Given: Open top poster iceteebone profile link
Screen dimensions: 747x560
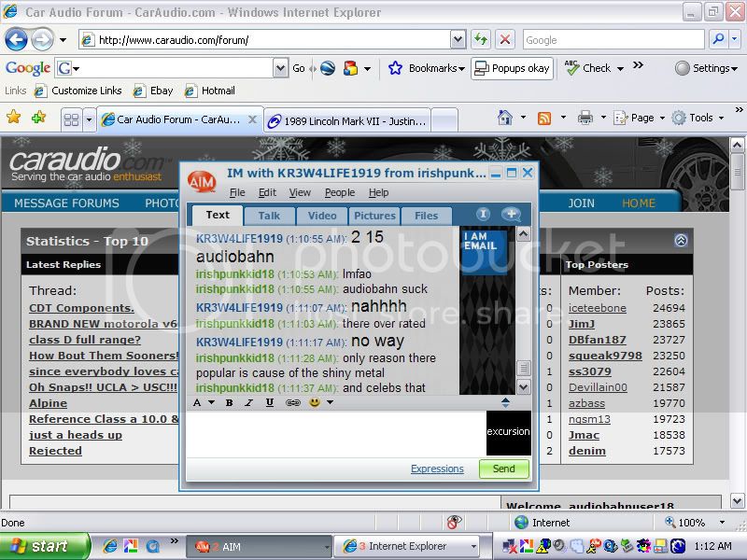Looking at the screenshot, I should point(598,308).
